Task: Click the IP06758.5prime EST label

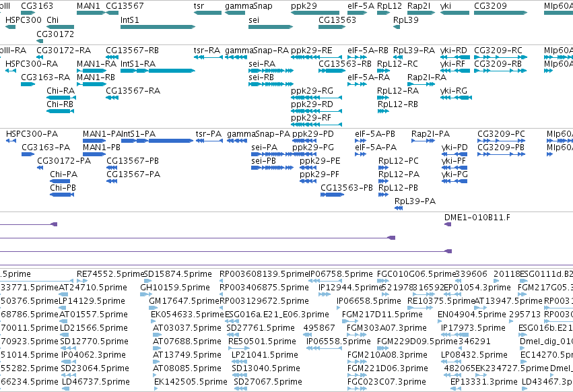Action: tap(341, 274)
